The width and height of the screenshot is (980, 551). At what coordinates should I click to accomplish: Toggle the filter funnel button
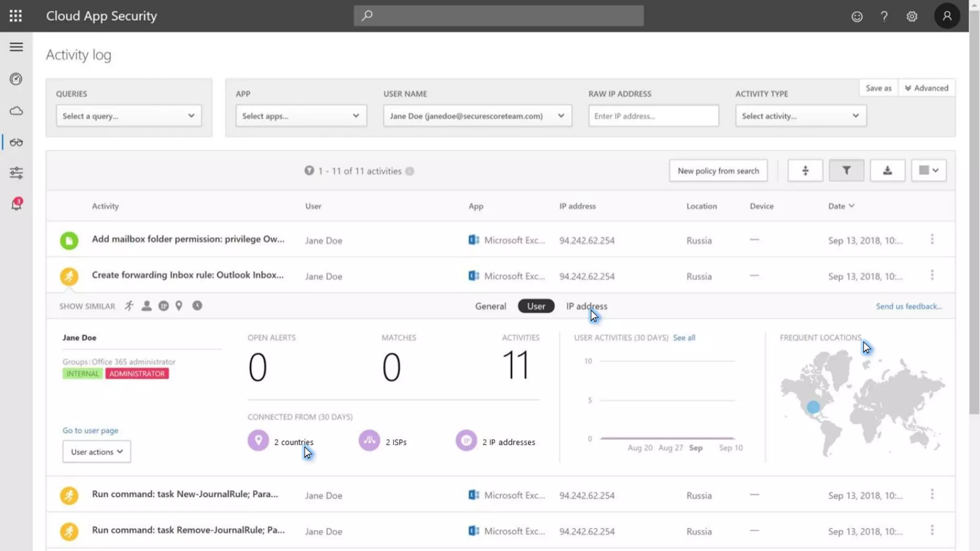846,171
